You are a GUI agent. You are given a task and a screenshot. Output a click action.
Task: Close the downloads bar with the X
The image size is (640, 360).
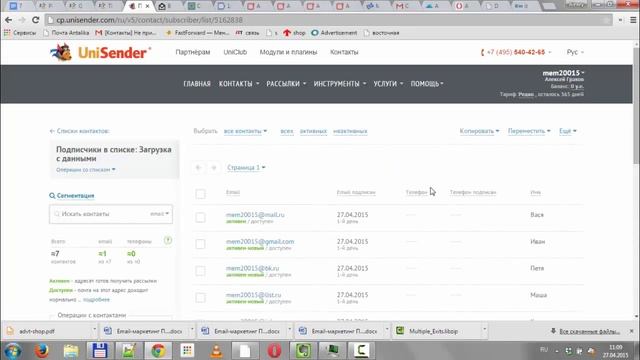[x=631, y=331]
